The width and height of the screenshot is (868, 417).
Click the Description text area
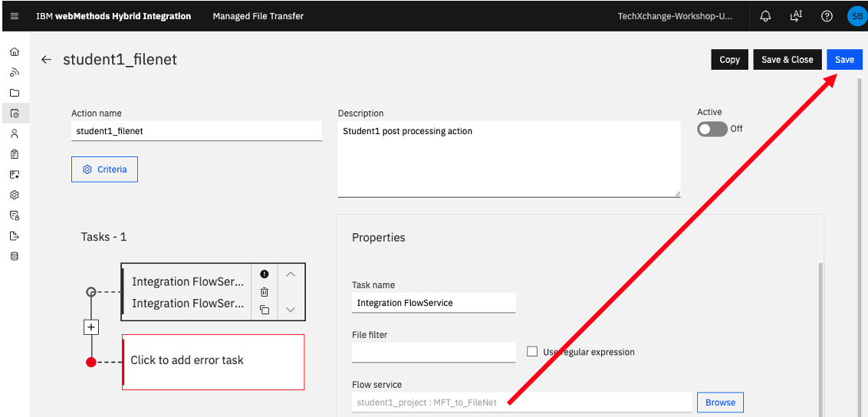(x=508, y=159)
